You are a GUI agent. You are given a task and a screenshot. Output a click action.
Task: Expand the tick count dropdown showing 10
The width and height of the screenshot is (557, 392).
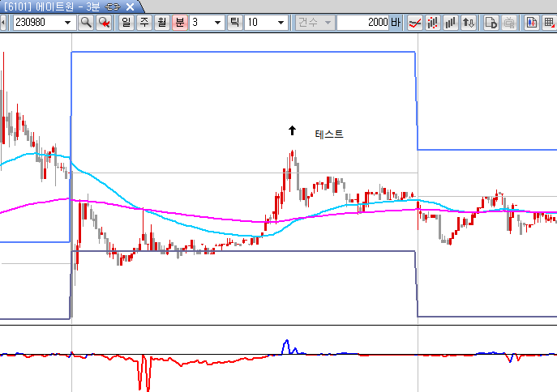[281, 23]
